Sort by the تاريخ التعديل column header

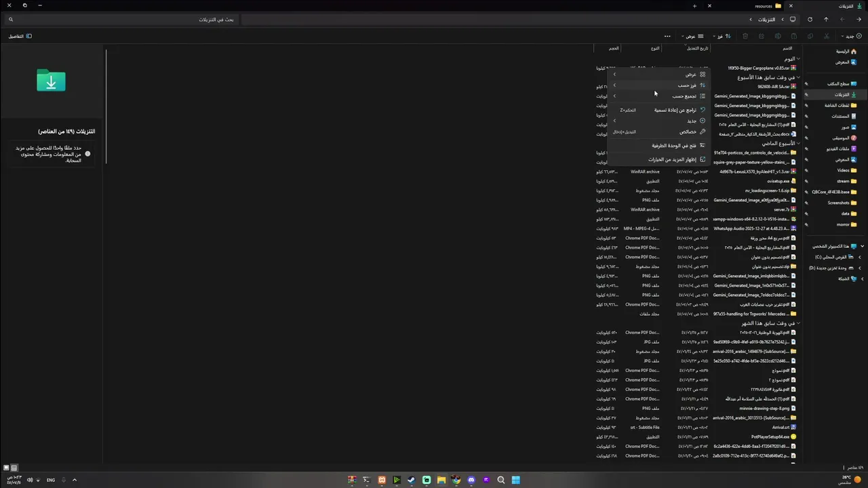click(697, 48)
